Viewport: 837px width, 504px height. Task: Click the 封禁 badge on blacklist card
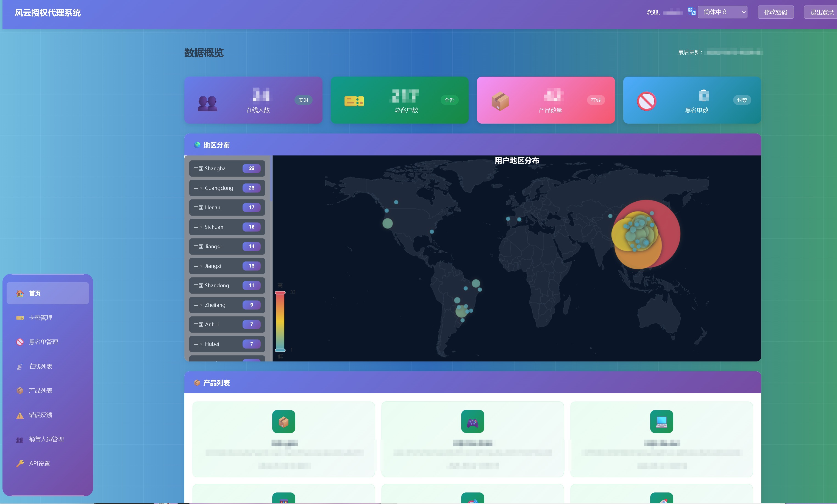pos(742,100)
